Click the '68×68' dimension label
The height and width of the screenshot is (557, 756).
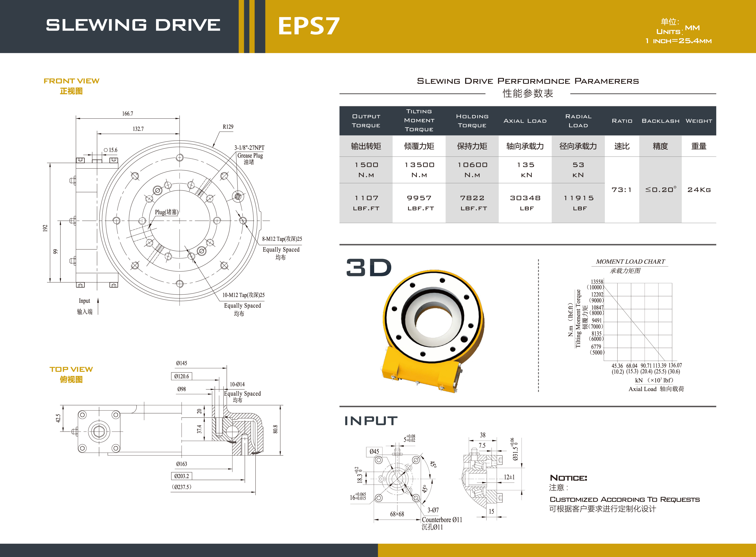[397, 514]
